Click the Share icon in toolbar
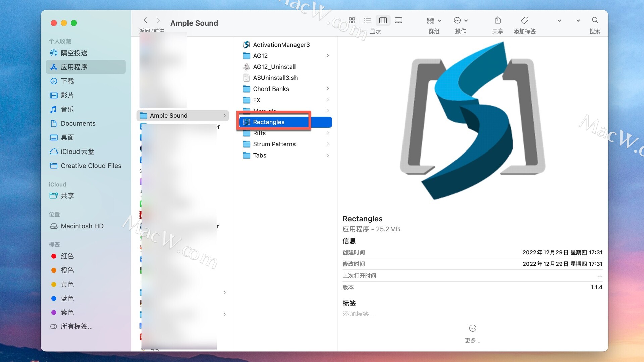 [x=498, y=20]
